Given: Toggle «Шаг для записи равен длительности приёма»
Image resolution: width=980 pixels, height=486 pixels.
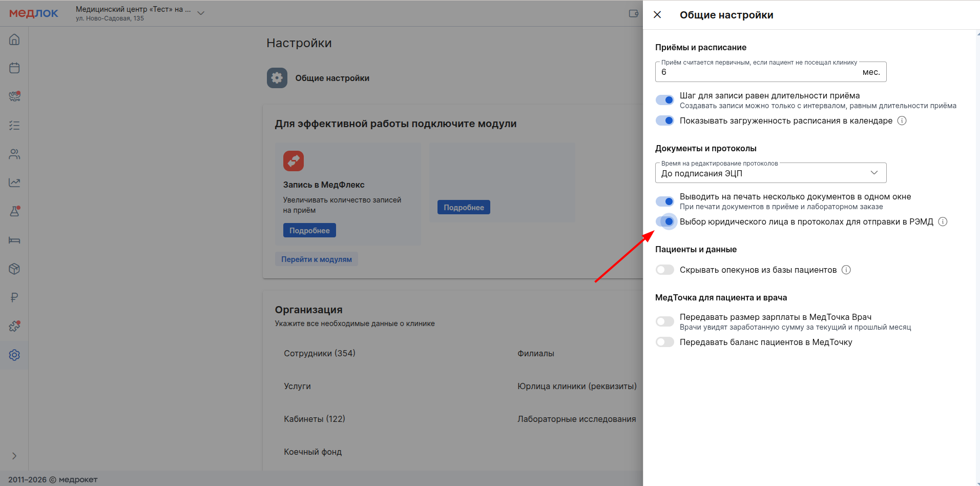Looking at the screenshot, I should [665, 100].
